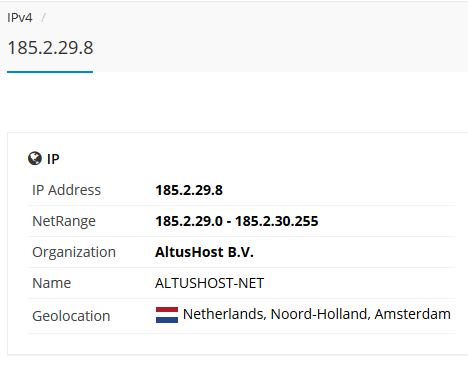Click the Netherlands, Noord-Holland, Amsterdam geolocation text

(x=317, y=314)
